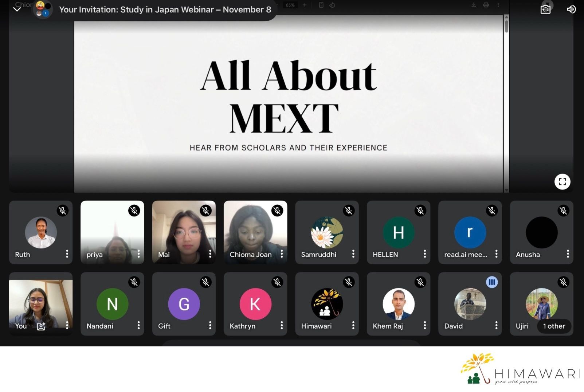Open the more options menu for Himawari
This screenshot has width=584, height=392.
353,325
